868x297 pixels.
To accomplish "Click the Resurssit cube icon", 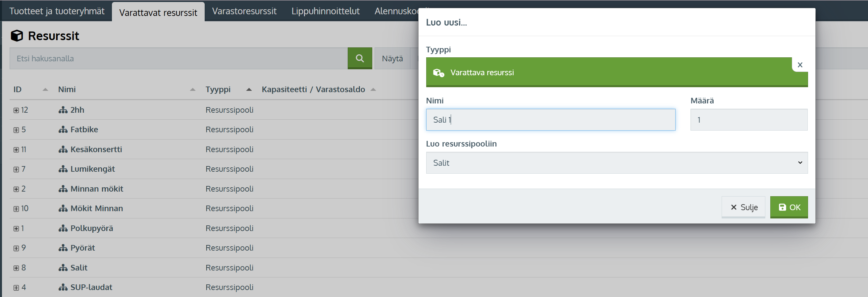I will click(x=17, y=36).
